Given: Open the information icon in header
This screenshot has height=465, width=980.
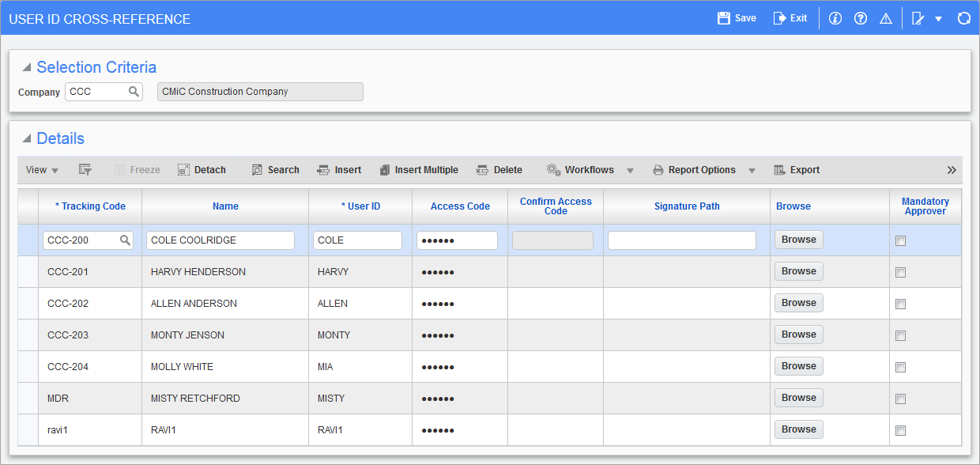Looking at the screenshot, I should click(835, 18).
